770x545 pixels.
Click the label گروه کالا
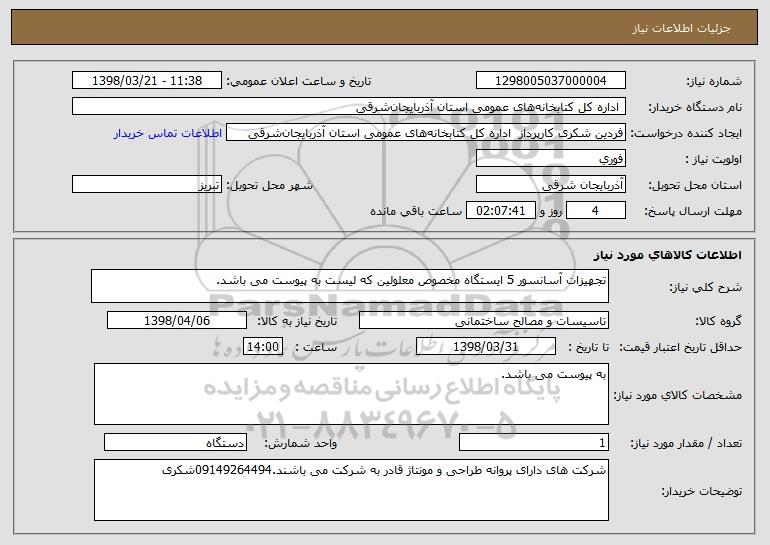click(x=718, y=322)
